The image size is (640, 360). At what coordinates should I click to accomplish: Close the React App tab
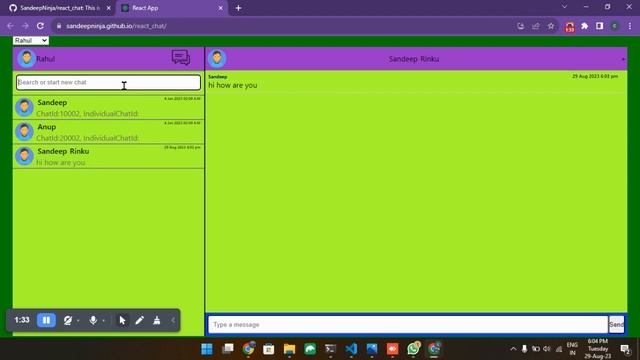click(x=220, y=8)
